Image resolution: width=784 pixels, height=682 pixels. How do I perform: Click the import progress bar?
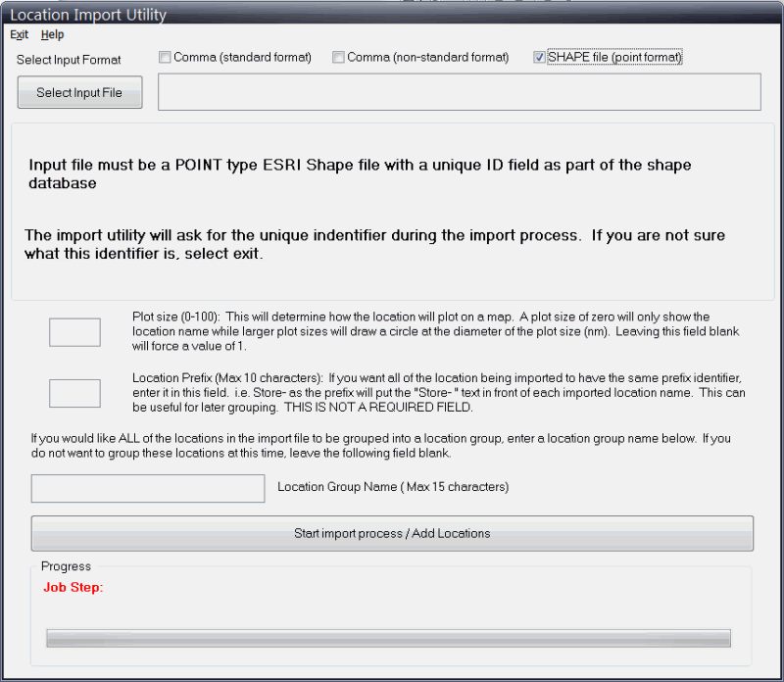click(x=388, y=638)
